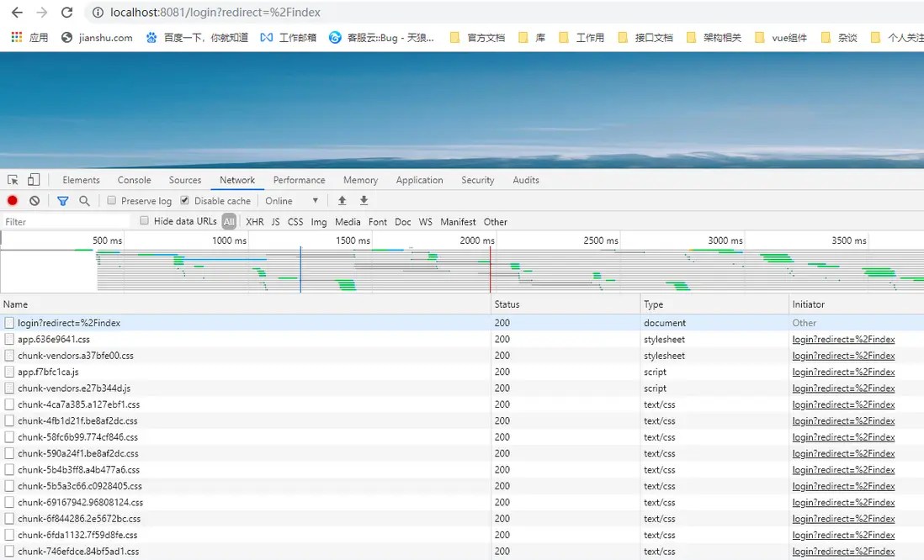Enable Hide data URLs
This screenshot has width=924, height=560.
click(144, 220)
